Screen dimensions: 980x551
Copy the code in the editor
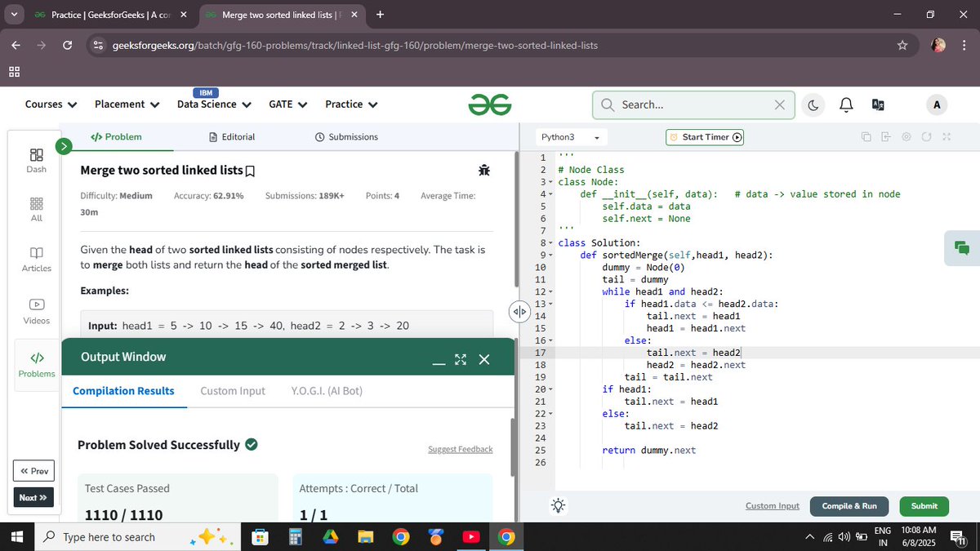[866, 136]
